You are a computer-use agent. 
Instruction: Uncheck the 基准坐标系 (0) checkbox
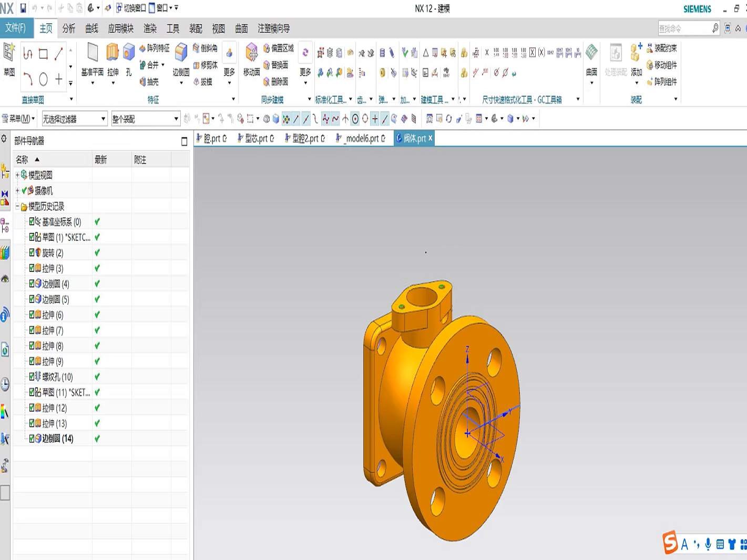coord(32,221)
